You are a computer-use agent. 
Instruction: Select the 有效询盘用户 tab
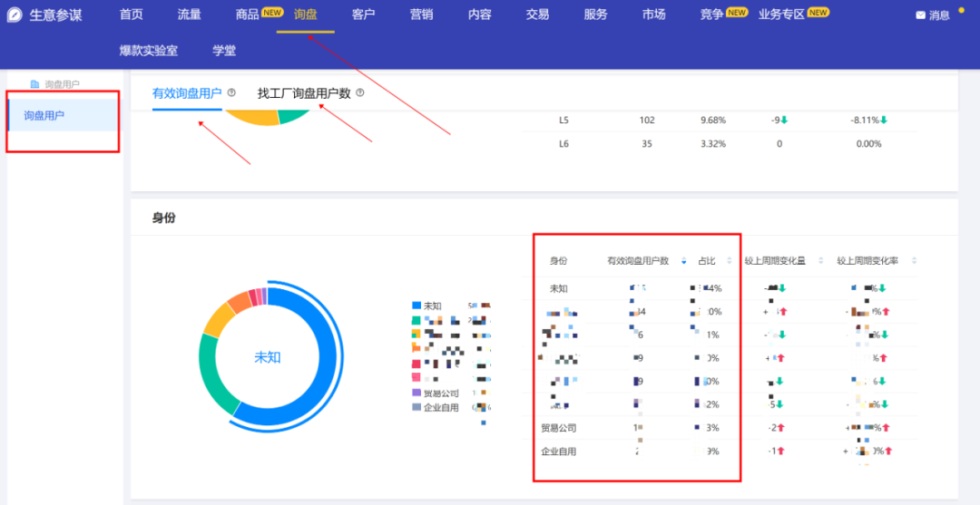(187, 93)
